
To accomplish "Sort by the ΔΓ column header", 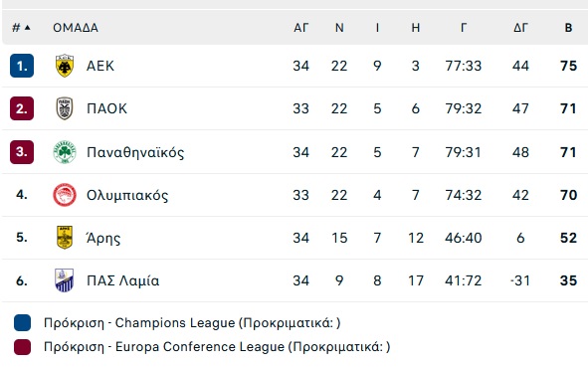I will click(520, 28).
